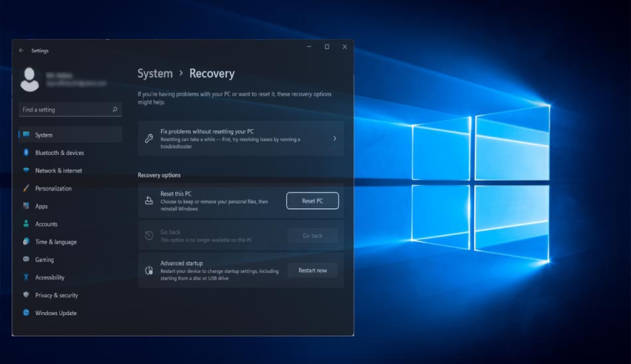Click the Network & internet wifi icon
Image resolution: width=631 pixels, height=364 pixels.
click(x=26, y=170)
